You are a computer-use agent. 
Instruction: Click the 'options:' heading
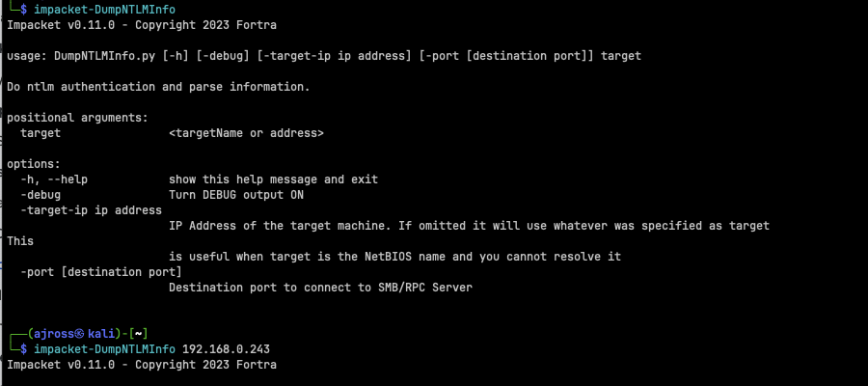33,164
